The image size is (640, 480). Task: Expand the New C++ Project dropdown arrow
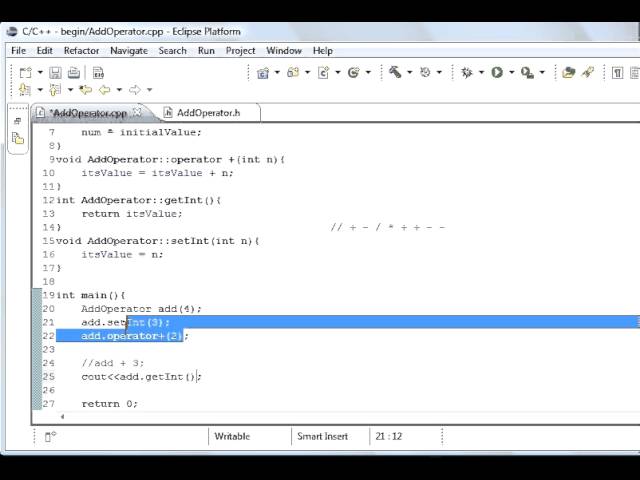coord(277,72)
